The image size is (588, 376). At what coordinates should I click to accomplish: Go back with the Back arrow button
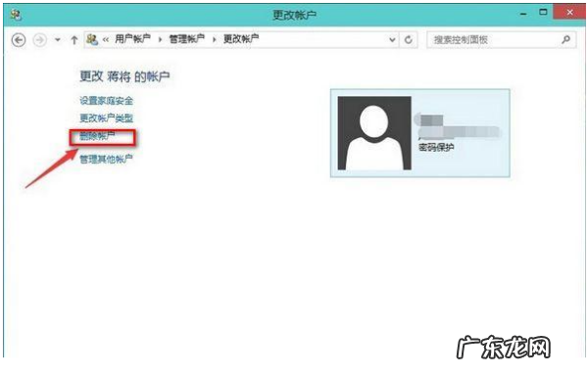coord(19,40)
